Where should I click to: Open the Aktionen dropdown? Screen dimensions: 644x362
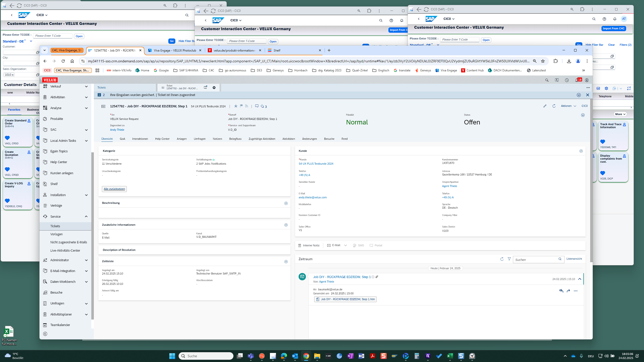pyautogui.click(x=568, y=106)
